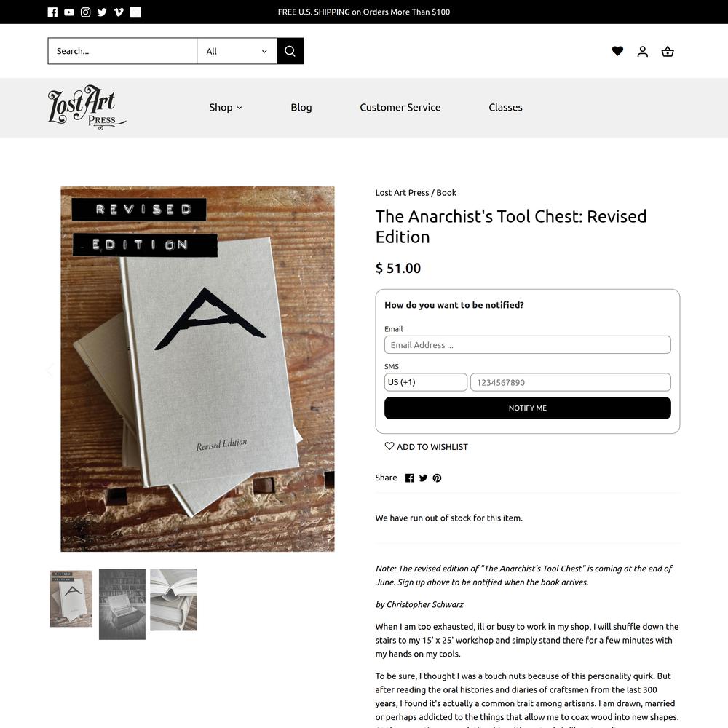Click the magnifying glass search button

click(290, 51)
